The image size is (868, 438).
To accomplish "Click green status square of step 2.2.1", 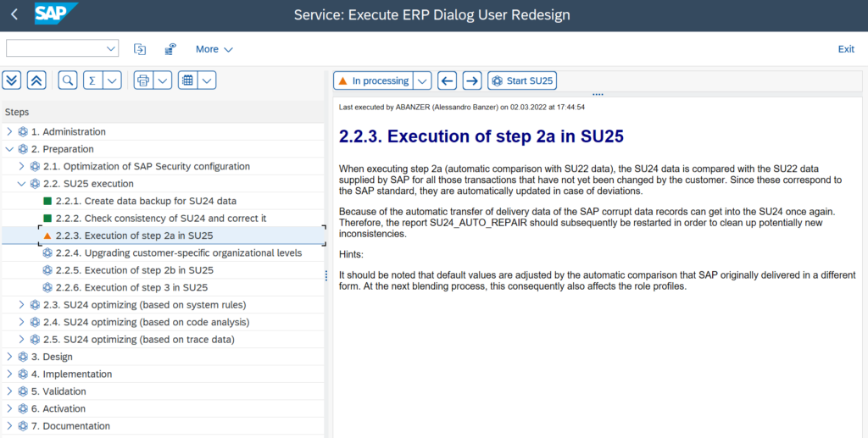I will [x=47, y=201].
